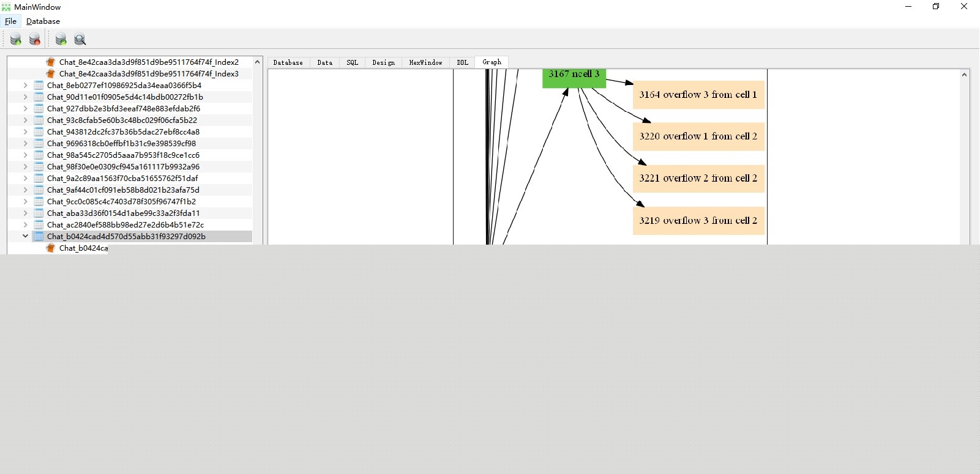Click graph view scrollbar up arrow
The height and width of the screenshot is (474, 980).
click(x=964, y=75)
